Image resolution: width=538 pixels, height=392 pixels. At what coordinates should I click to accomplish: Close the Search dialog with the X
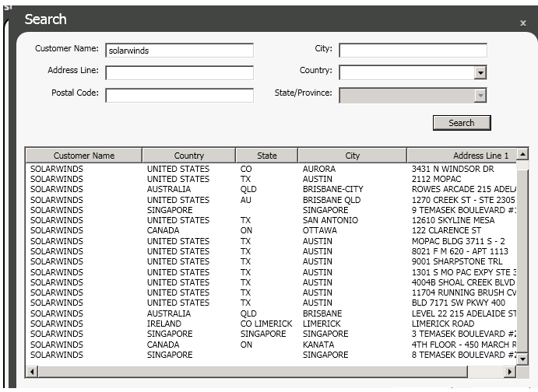pos(522,23)
